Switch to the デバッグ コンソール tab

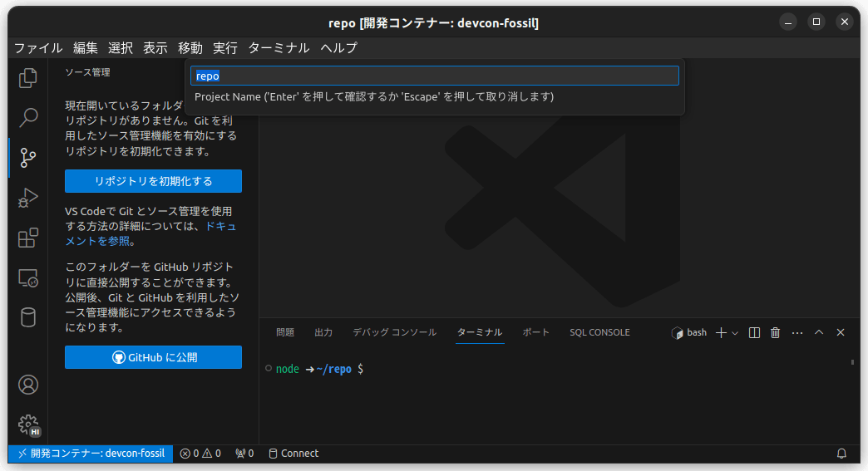[x=394, y=332]
